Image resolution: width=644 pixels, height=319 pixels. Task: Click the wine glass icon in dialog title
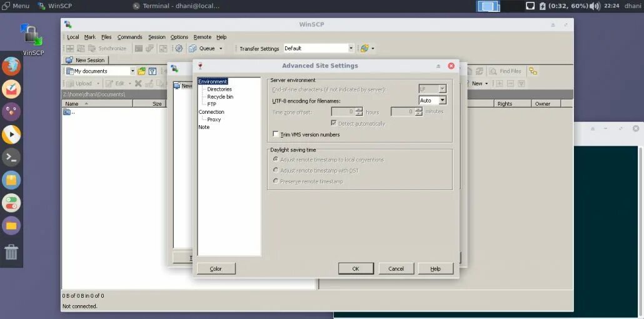[x=201, y=66]
